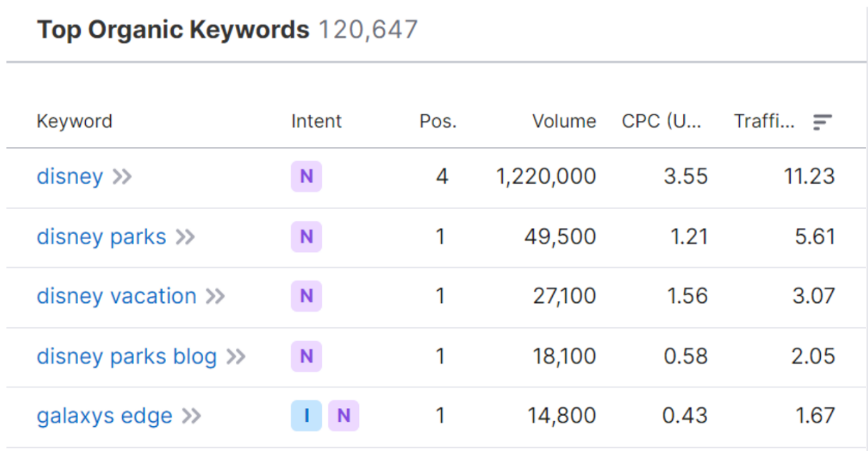Click the N intent badge for 'disney parks'
The width and height of the screenshot is (868, 451).
click(x=307, y=237)
